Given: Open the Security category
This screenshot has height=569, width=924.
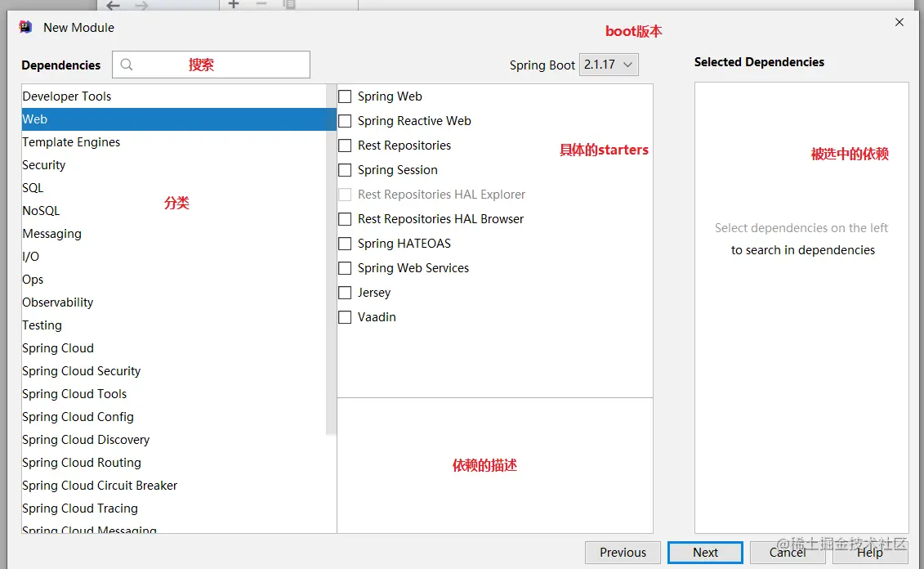Looking at the screenshot, I should click(174, 165).
